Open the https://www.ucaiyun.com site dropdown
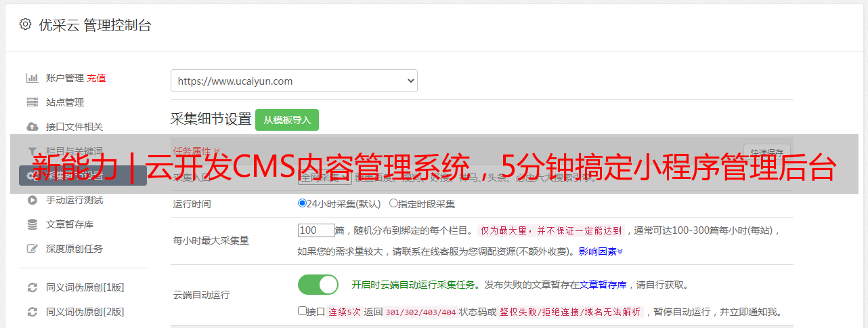The image size is (868, 328). [294, 81]
